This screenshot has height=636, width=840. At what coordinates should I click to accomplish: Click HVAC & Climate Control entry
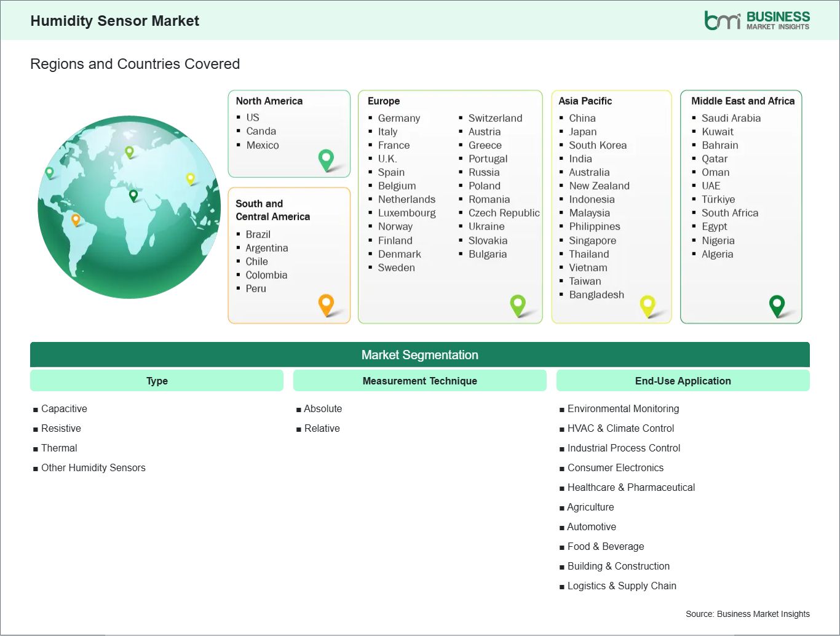[x=620, y=428]
